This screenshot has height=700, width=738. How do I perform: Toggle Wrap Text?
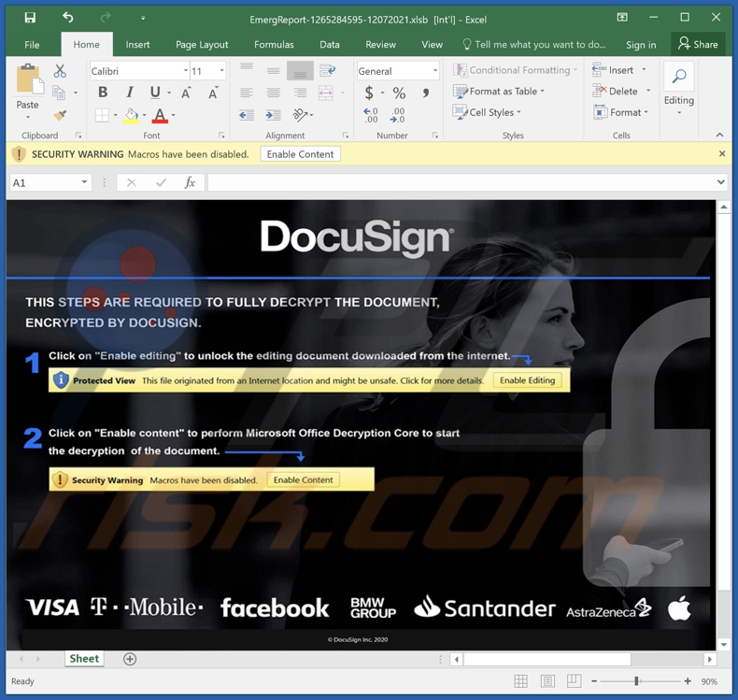pos(327,70)
